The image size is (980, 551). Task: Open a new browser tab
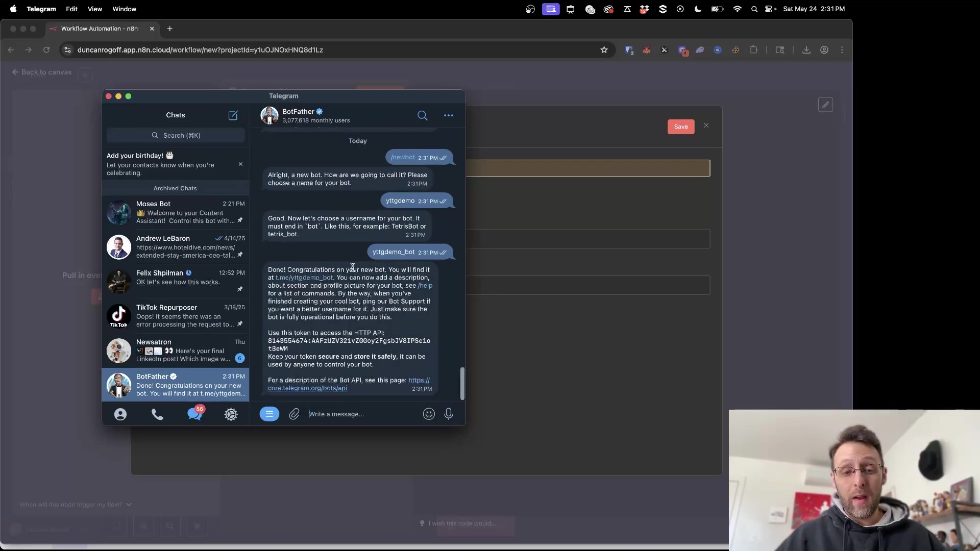(170, 29)
